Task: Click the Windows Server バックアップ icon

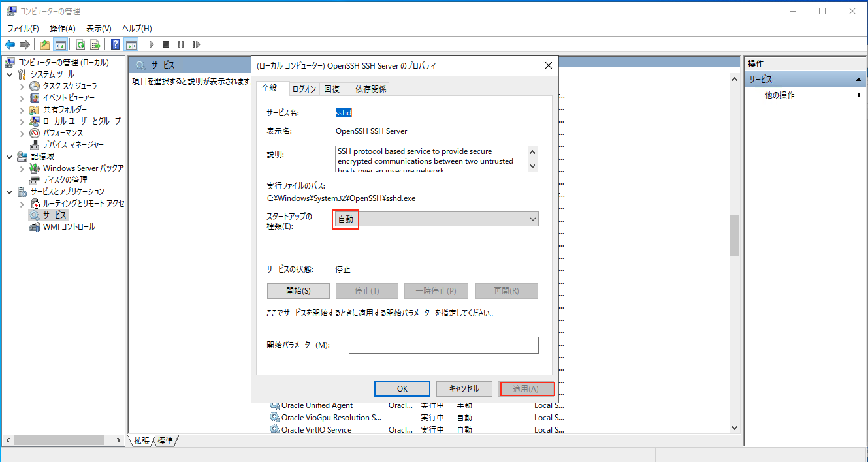Action: 35,168
